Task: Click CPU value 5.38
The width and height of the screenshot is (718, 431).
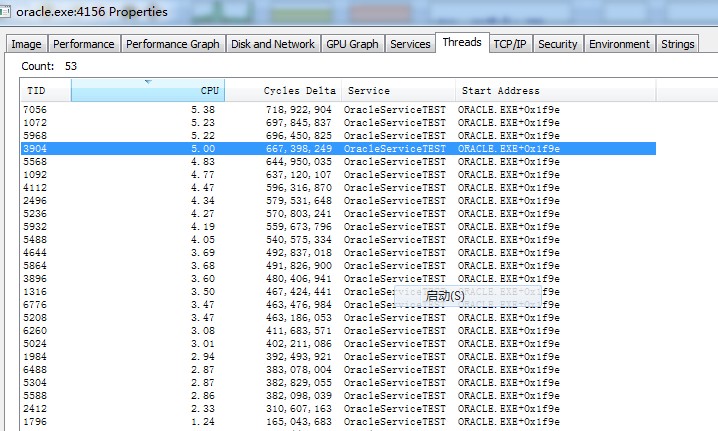Action: click(203, 109)
